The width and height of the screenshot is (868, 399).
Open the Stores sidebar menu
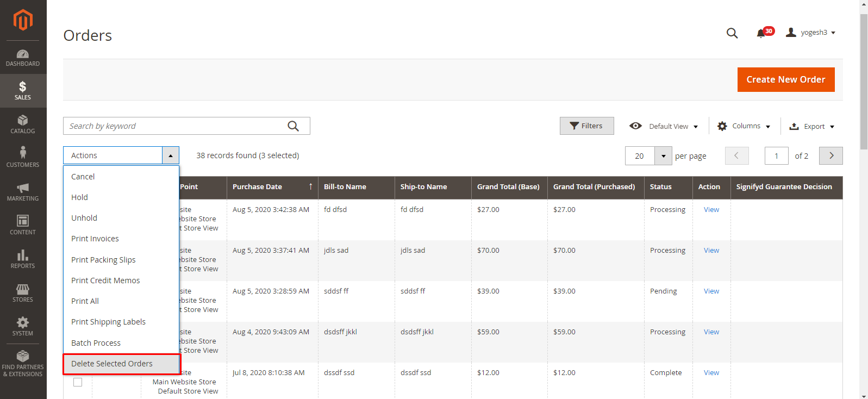(23, 293)
